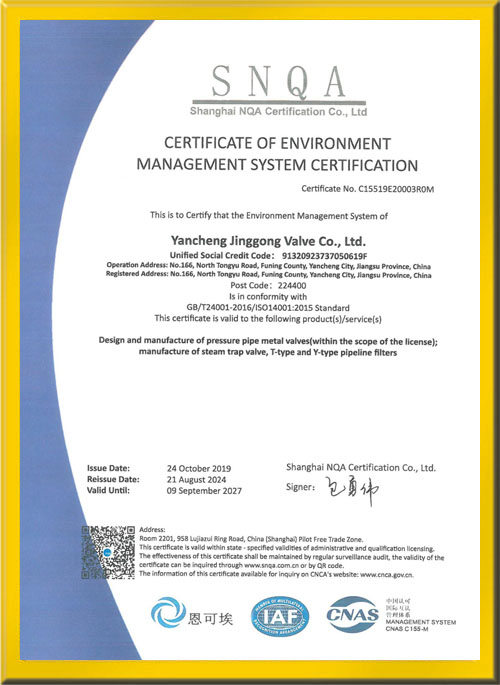500x685 pixels.
Task: Click Certificate No. C15519E20003R0M
Action: tap(368, 189)
